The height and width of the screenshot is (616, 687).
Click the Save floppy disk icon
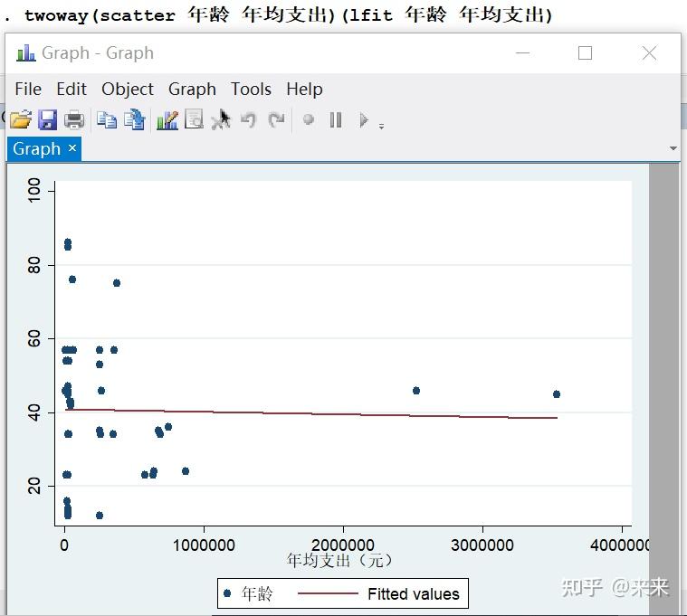[x=47, y=119]
